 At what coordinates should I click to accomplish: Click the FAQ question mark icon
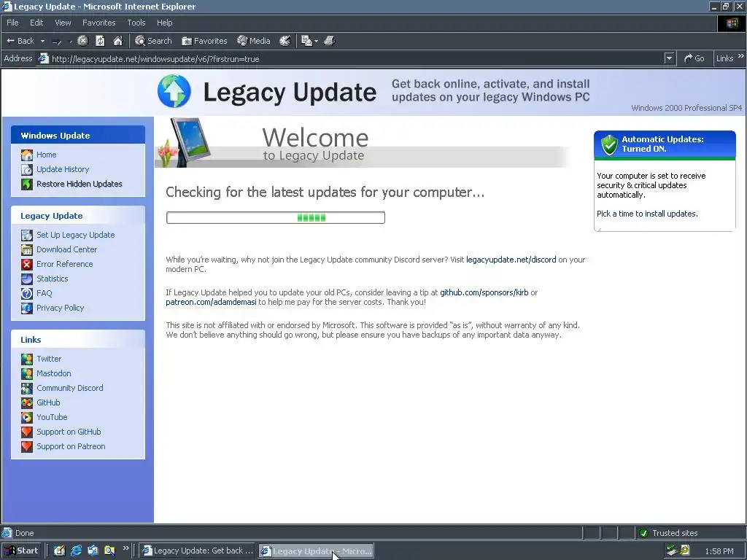click(27, 293)
